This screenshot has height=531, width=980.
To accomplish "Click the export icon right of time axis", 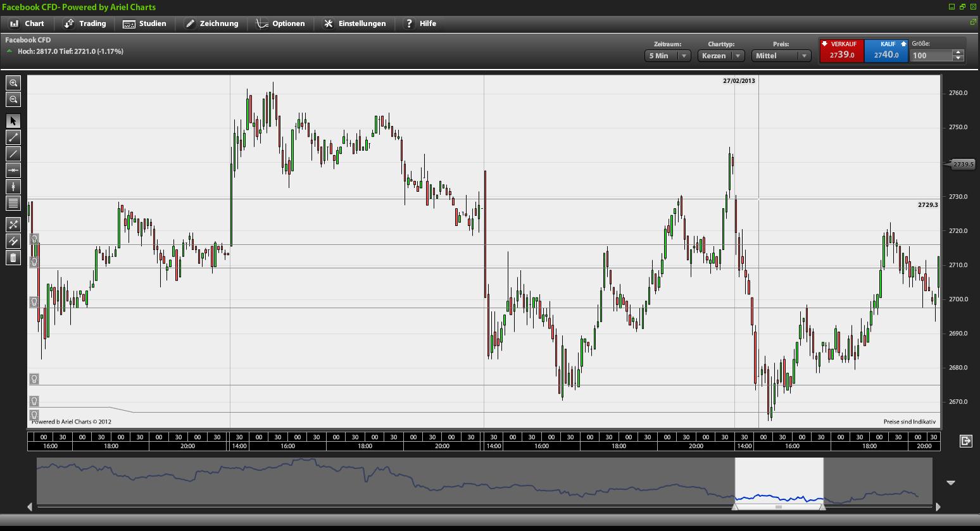I will 966,440.
